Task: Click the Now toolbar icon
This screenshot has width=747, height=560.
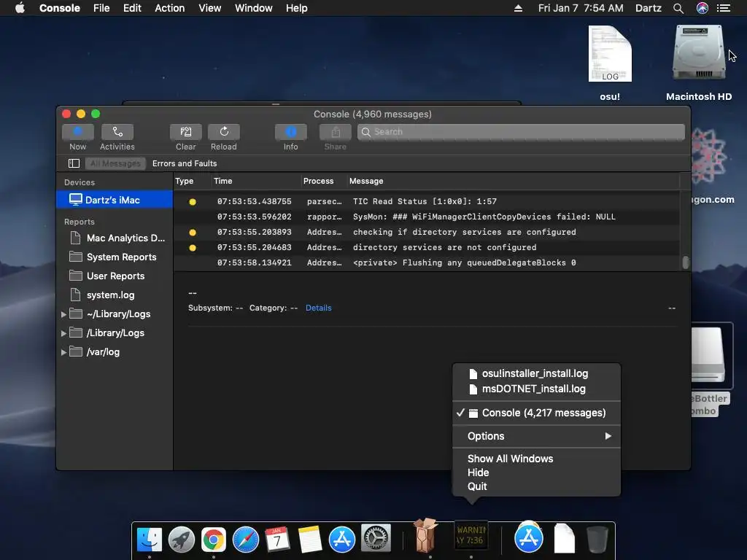Action: click(x=77, y=132)
